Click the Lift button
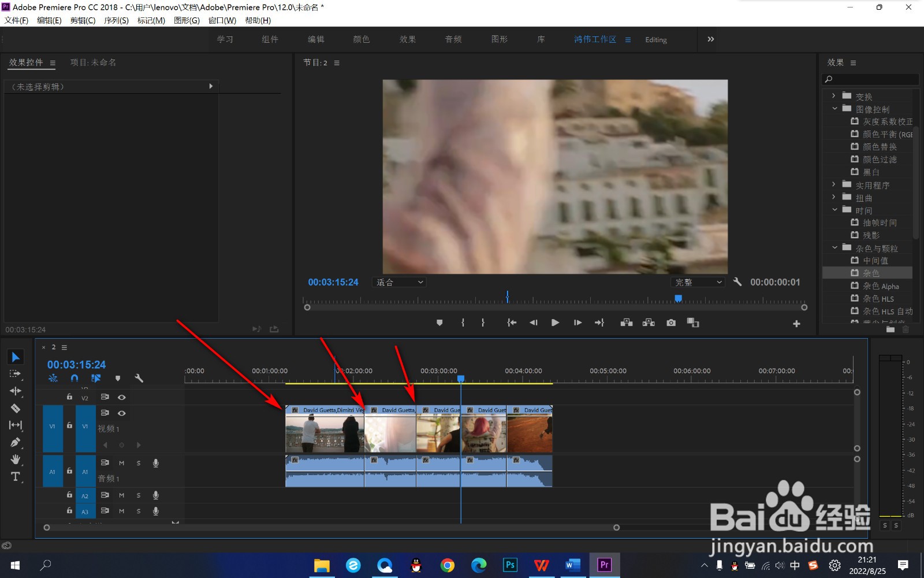Viewport: 924px width, 578px height. pos(627,323)
